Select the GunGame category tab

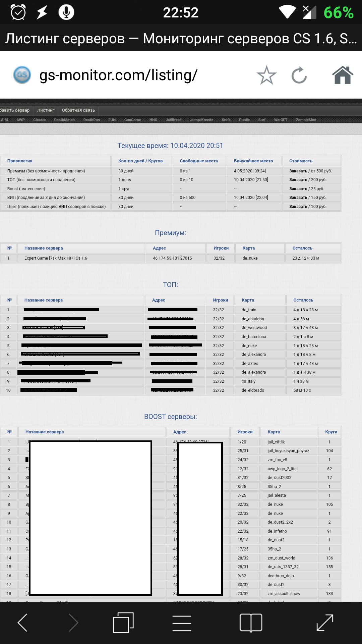pyautogui.click(x=132, y=120)
